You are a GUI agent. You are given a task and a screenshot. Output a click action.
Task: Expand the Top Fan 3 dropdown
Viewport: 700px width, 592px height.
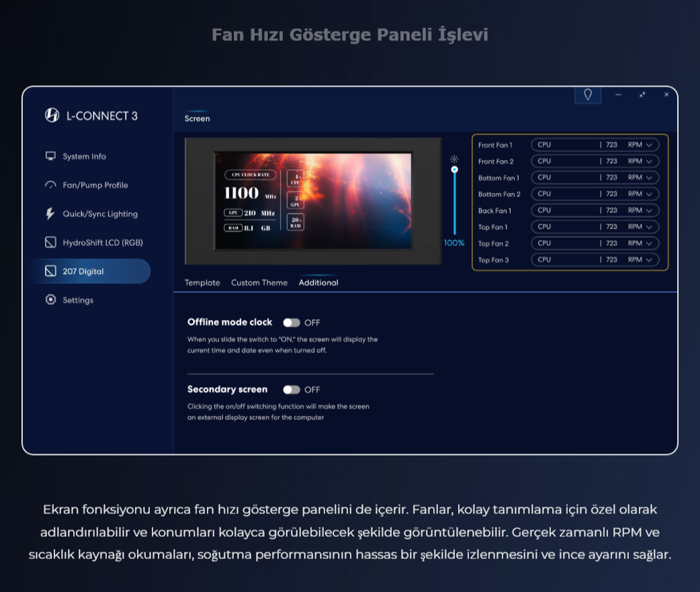coord(595,259)
